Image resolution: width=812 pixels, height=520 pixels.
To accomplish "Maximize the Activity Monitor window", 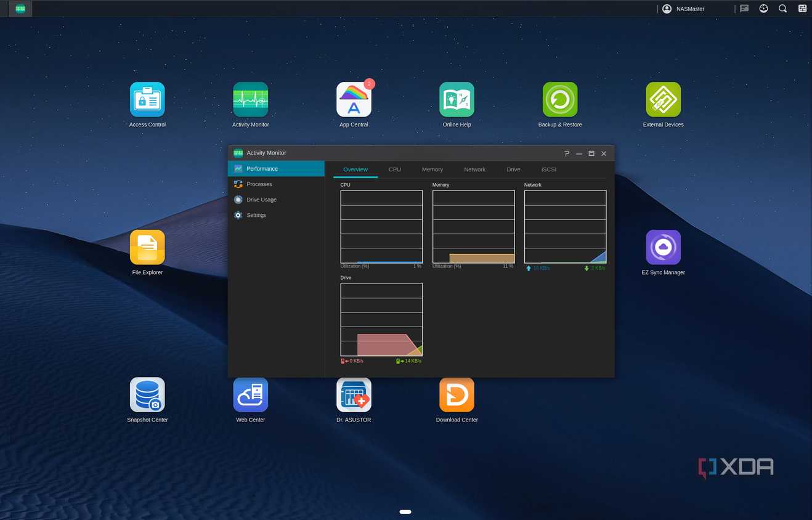I will pyautogui.click(x=591, y=153).
